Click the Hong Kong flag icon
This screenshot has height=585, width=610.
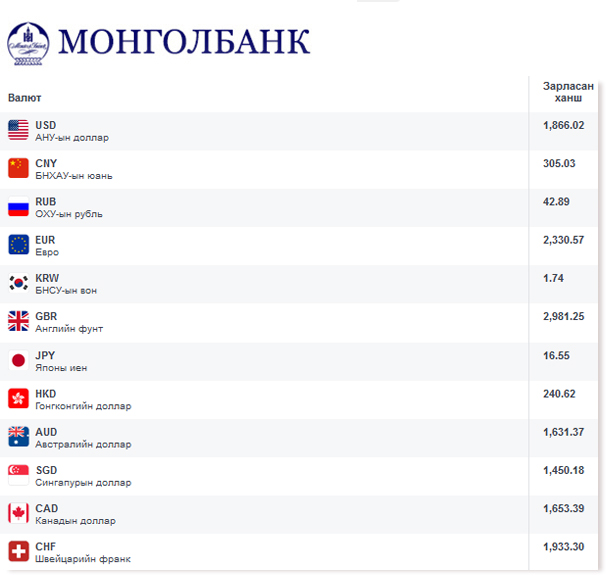click(18, 399)
